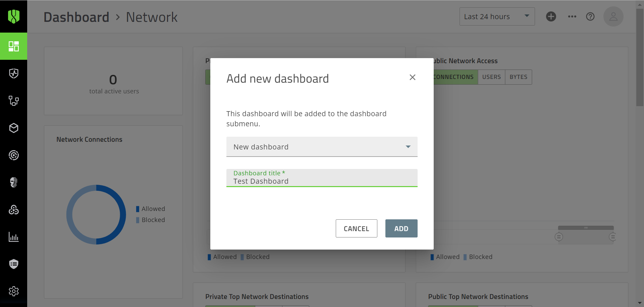644x307 pixels.
Task: Toggle Blocked legend in Network Connections donut
Action: pos(151,220)
